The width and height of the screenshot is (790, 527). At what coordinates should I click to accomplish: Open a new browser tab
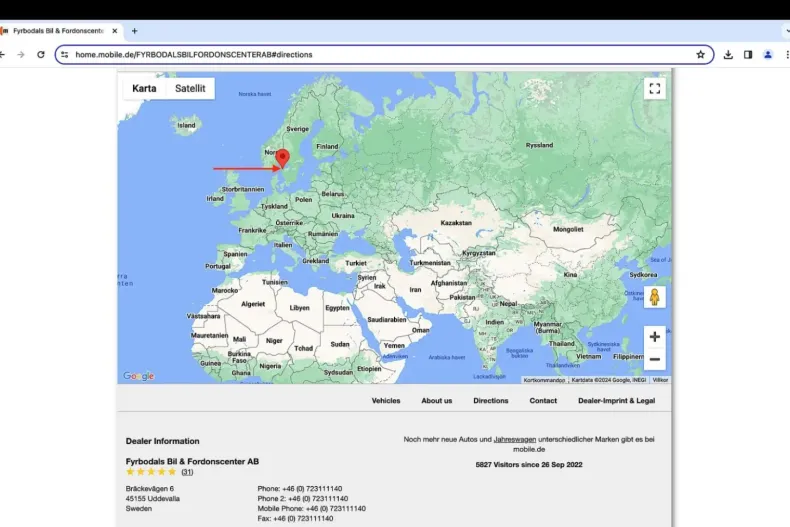click(134, 31)
